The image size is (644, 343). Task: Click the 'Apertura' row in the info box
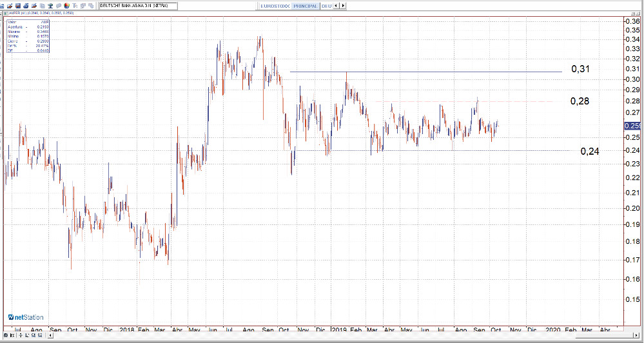click(28, 26)
